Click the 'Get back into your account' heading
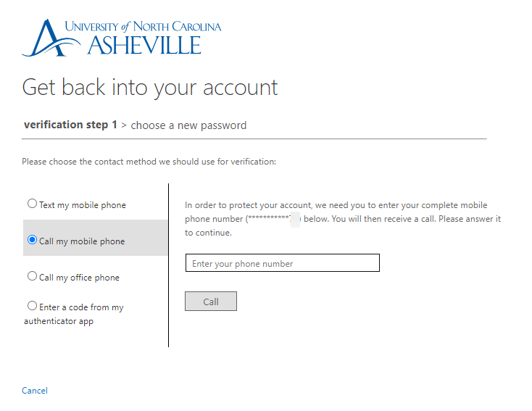This screenshot has height=411, width=532. tap(150, 88)
